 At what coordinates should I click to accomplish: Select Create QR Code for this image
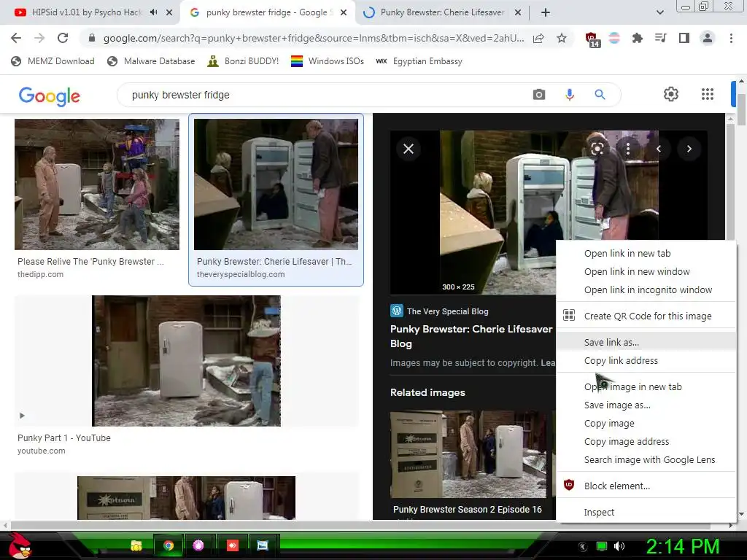click(646, 316)
